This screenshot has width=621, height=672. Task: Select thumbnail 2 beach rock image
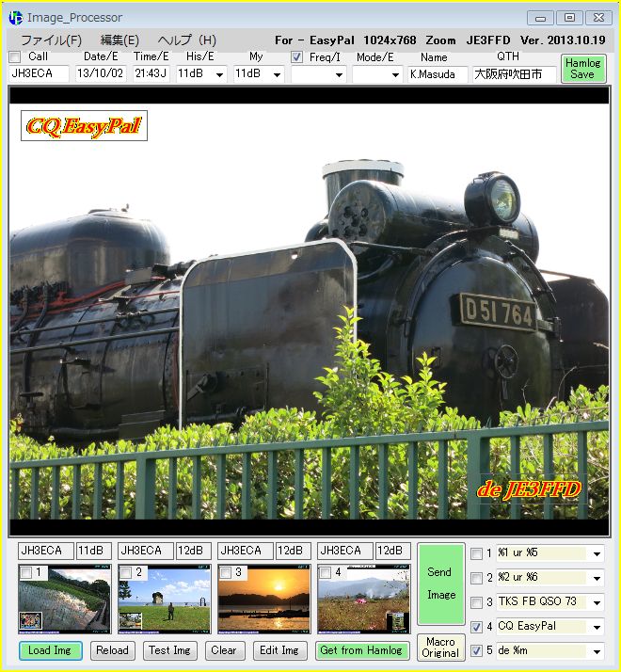tap(164, 600)
